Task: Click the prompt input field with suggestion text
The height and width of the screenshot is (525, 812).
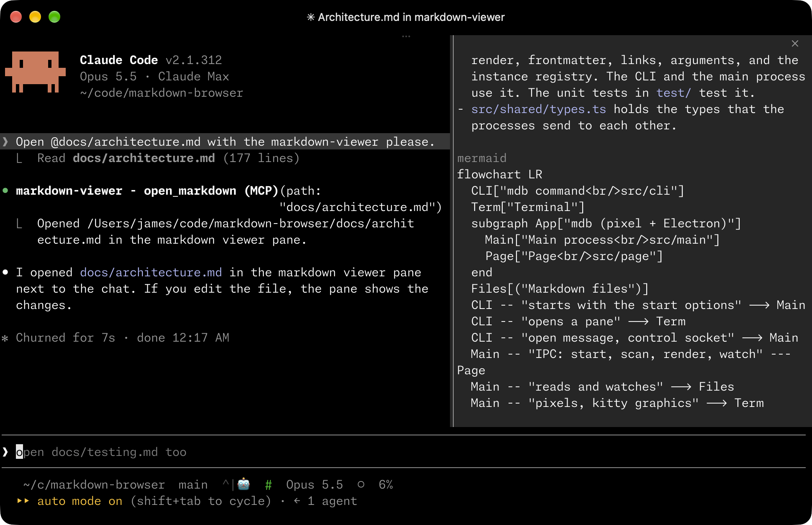Action: pos(403,452)
